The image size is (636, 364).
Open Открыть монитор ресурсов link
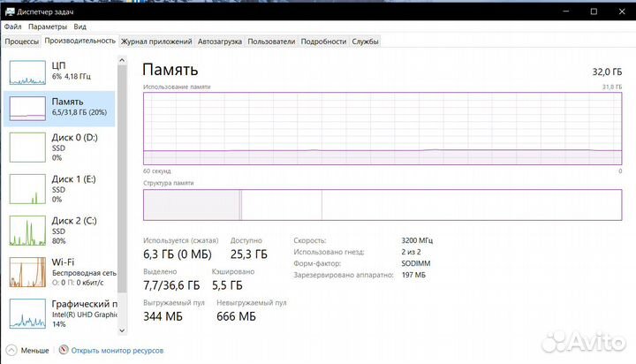[117, 350]
